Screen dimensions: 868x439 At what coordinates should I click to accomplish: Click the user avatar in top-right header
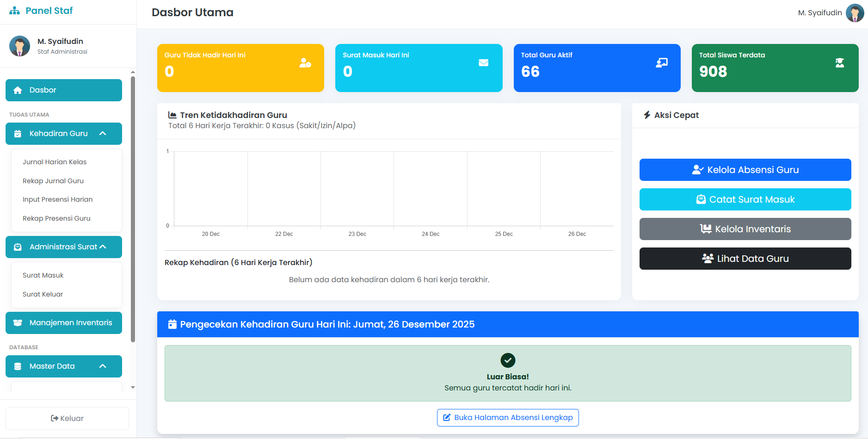click(855, 13)
